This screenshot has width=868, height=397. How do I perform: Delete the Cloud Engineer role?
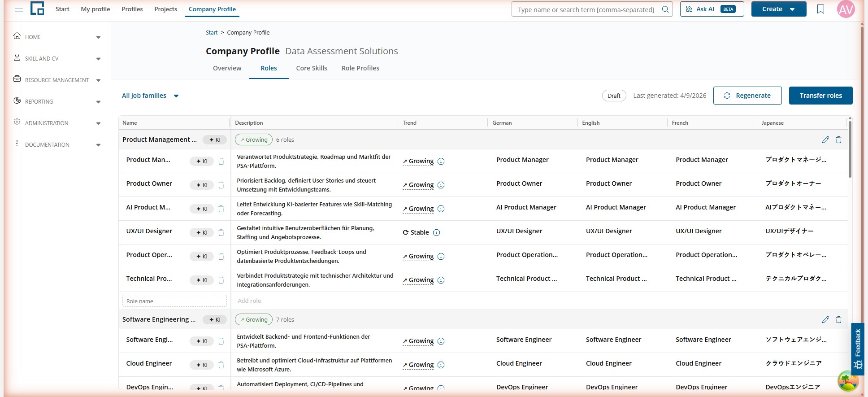coord(221,365)
